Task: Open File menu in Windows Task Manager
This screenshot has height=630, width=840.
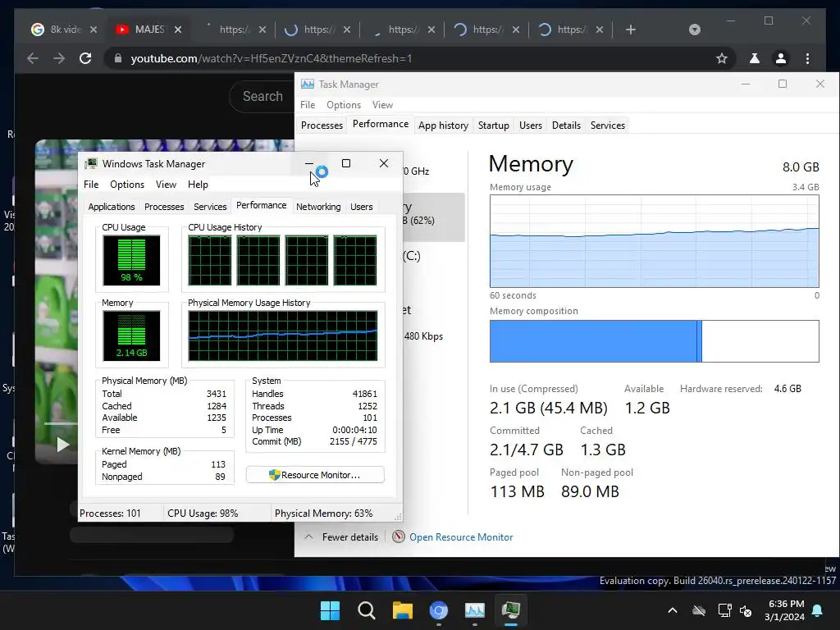Action: (91, 185)
